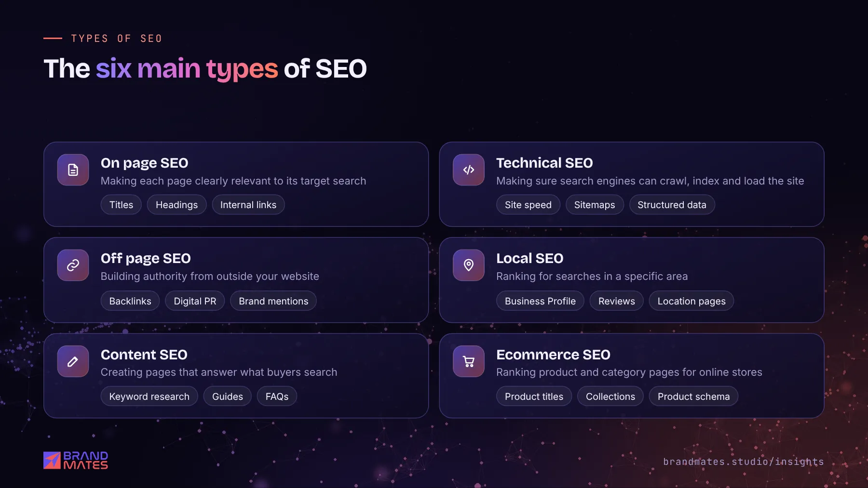
Task: Click the Technical SEO heading
Action: click(544, 163)
